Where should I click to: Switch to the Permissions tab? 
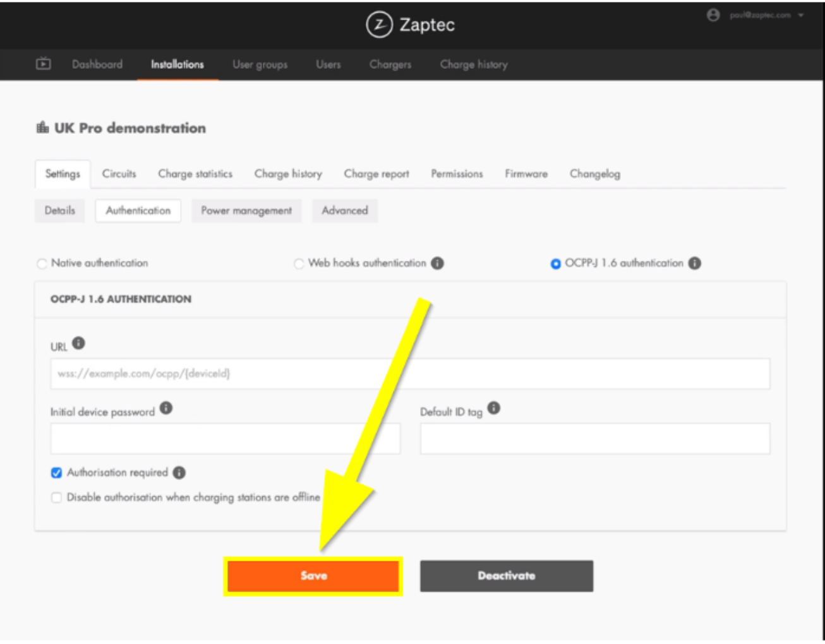[x=457, y=174]
